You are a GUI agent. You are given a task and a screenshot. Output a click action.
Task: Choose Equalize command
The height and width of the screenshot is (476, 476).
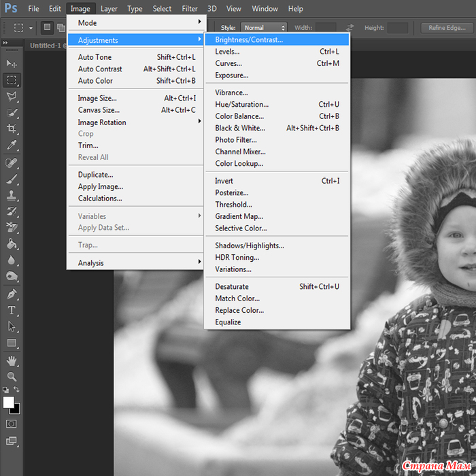(277, 322)
